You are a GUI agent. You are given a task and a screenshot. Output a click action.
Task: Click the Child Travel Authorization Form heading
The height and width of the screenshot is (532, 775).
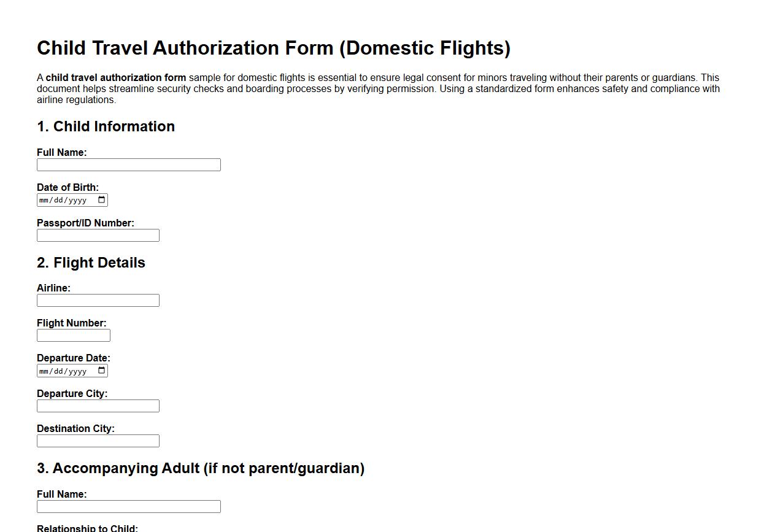pos(274,48)
